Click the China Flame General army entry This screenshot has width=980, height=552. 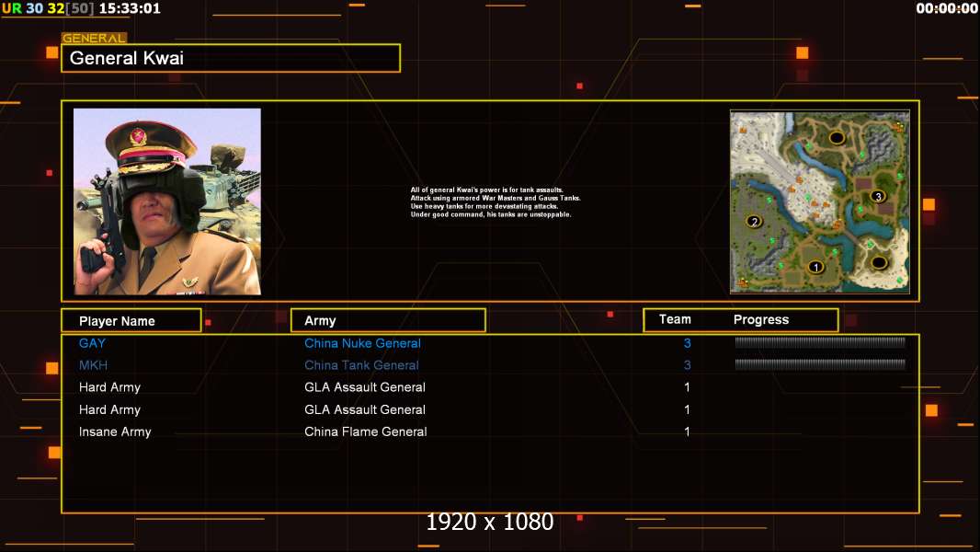point(366,432)
